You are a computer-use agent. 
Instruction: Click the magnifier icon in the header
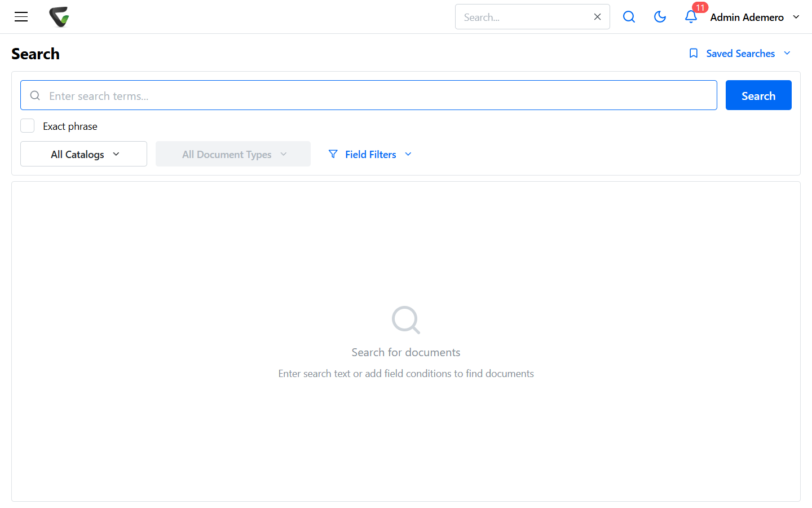coord(629,17)
